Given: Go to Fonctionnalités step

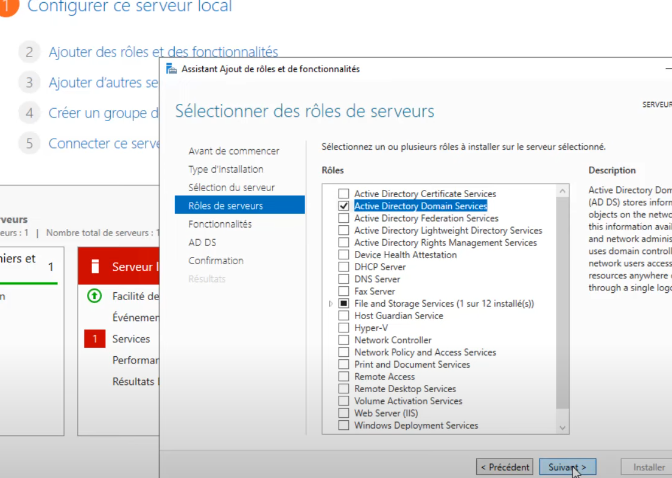Looking at the screenshot, I should (x=220, y=224).
